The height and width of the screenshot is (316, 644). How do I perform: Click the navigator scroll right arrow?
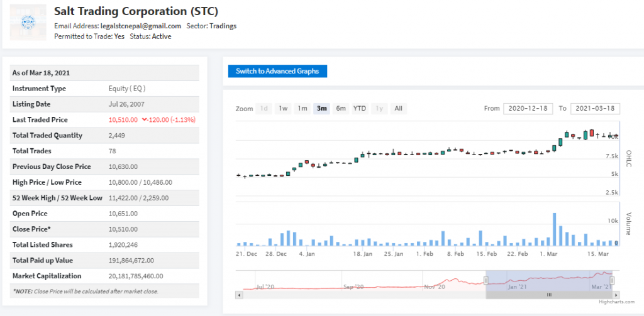616,295
